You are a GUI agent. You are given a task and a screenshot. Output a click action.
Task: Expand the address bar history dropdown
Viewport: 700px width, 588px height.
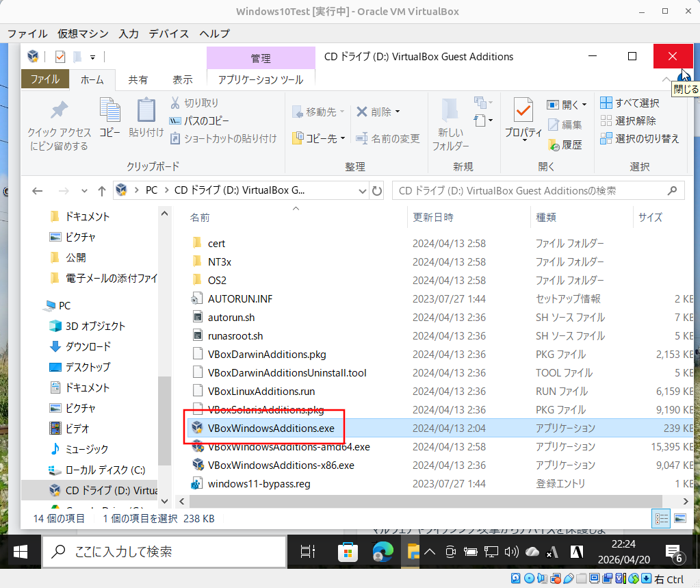[362, 191]
